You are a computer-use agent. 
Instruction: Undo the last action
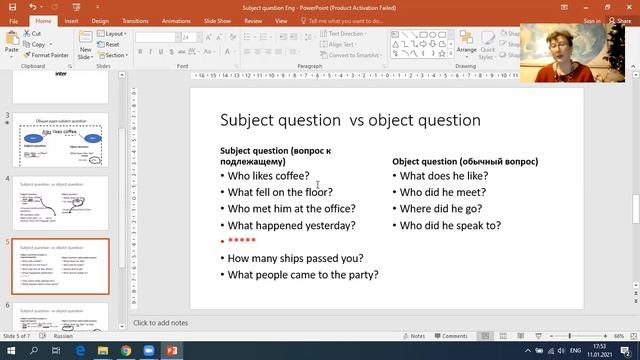point(32,7)
